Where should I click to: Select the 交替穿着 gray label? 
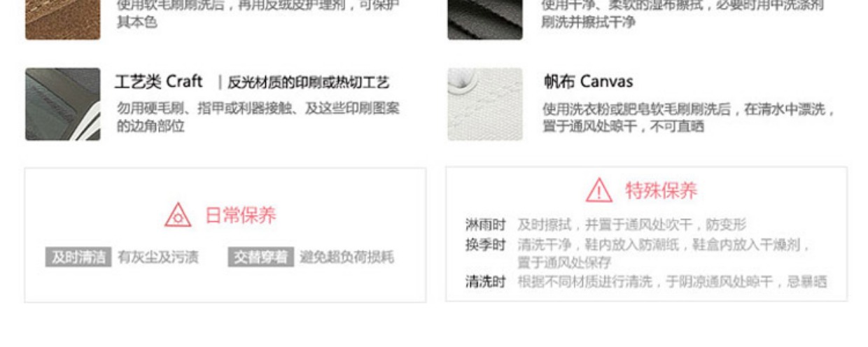coord(260,257)
